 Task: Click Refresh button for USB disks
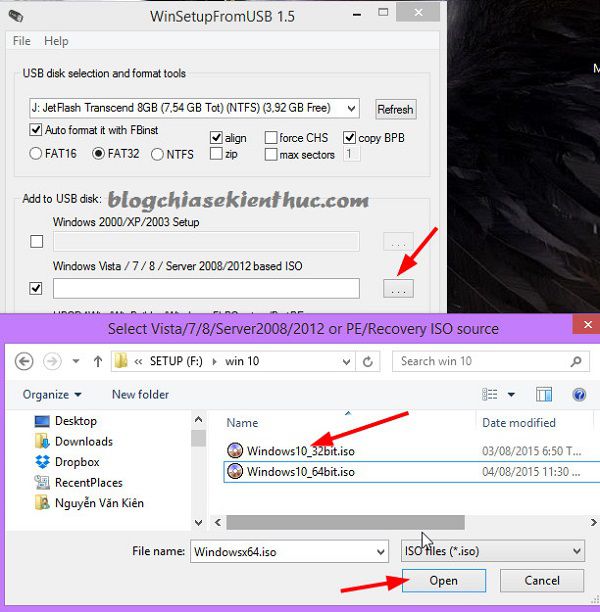pyautogui.click(x=395, y=109)
